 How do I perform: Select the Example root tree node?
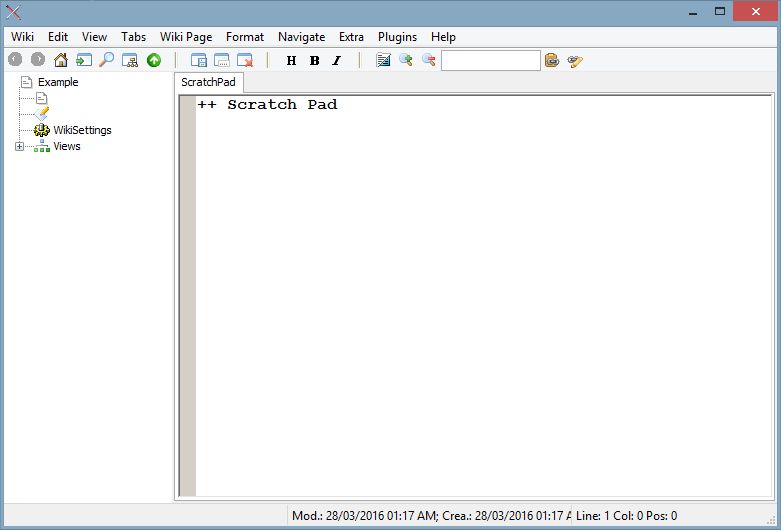pyautogui.click(x=57, y=82)
